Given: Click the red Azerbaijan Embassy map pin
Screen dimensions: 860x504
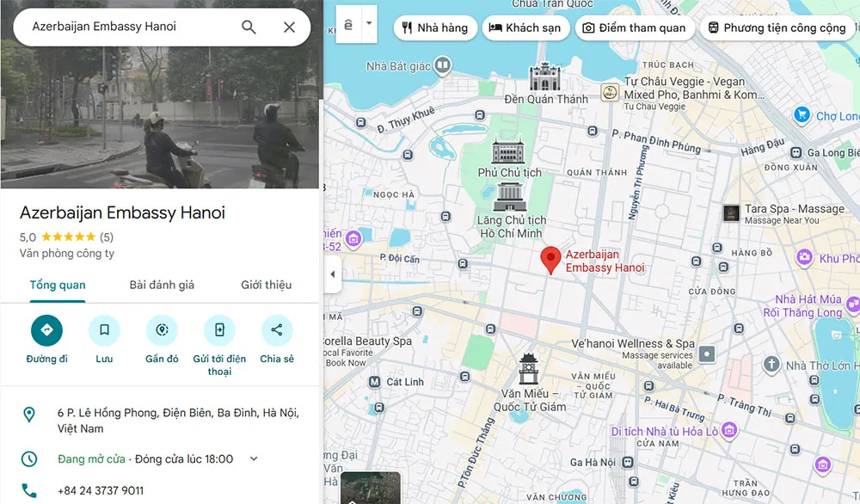Looking at the screenshot, I should [x=550, y=260].
